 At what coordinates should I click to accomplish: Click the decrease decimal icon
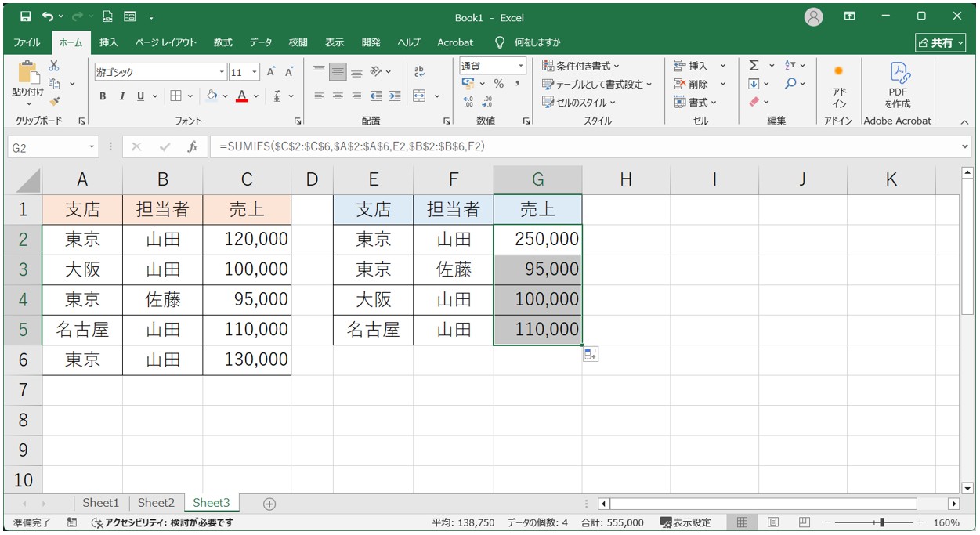click(x=486, y=102)
